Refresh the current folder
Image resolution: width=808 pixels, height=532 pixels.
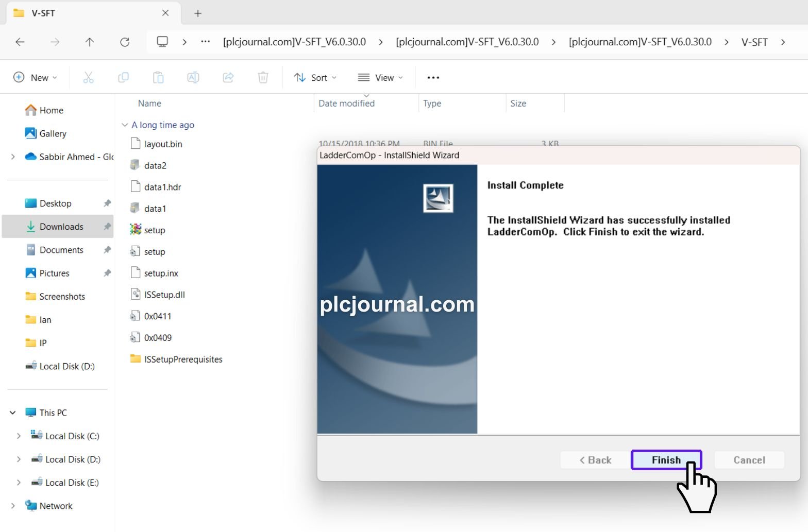[125, 42]
